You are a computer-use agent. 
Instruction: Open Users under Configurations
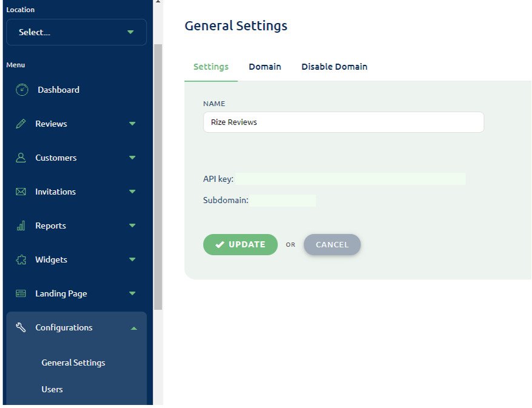click(52, 389)
